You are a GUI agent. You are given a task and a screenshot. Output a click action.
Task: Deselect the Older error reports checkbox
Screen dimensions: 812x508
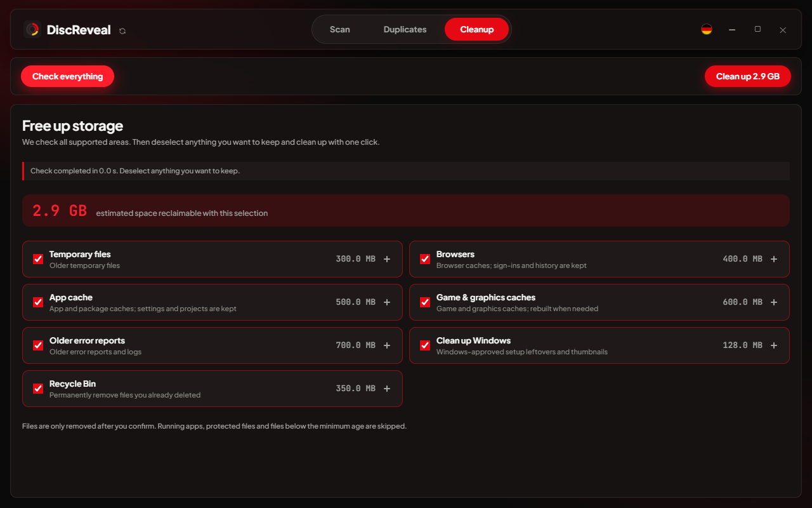tap(38, 345)
